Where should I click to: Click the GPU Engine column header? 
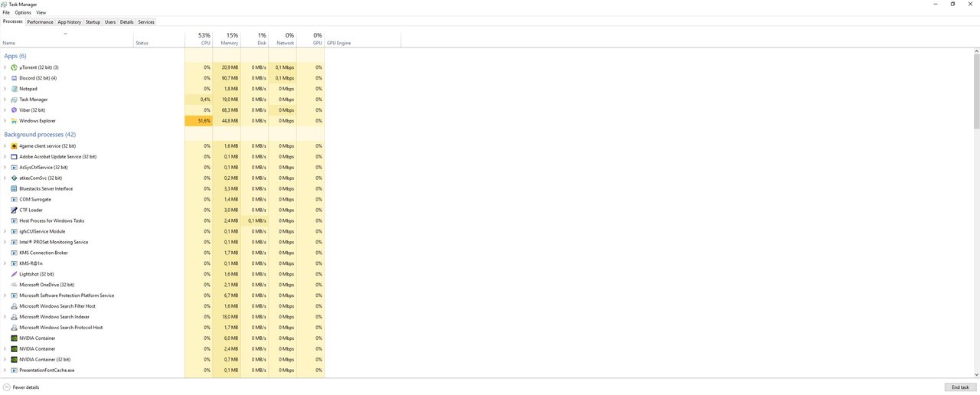[x=362, y=39]
